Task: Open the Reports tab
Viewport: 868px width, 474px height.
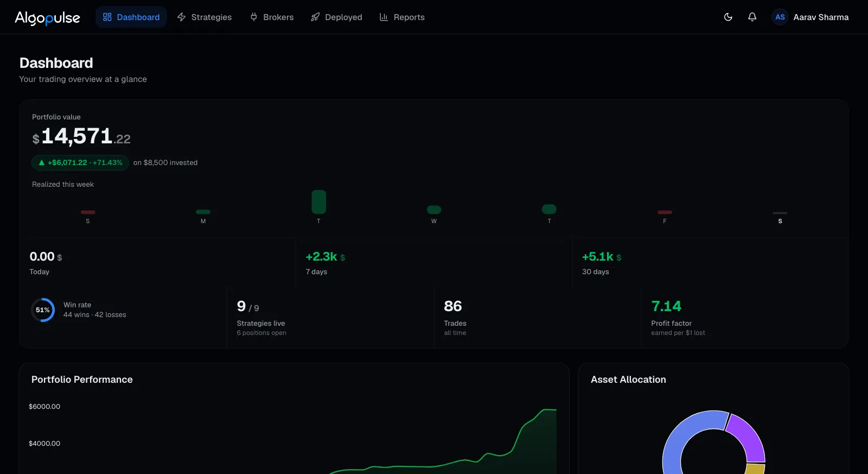Action: [402, 17]
